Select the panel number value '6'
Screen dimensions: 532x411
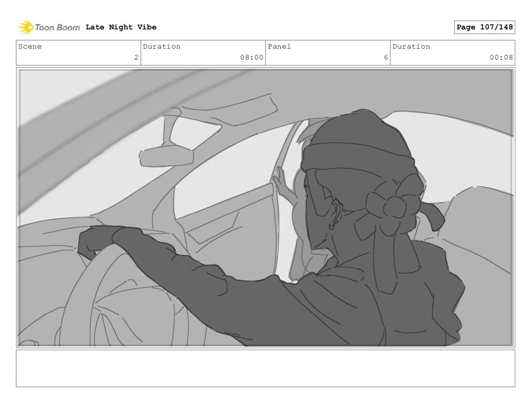[x=386, y=57]
